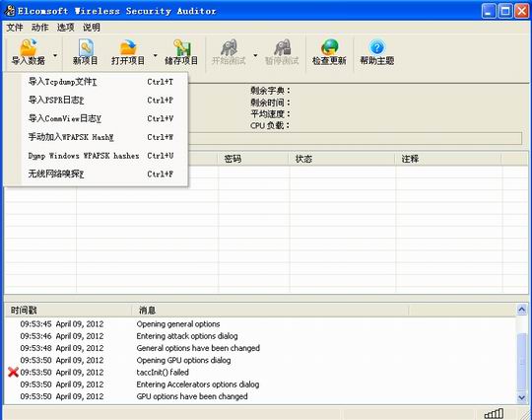Open the 文件 (File) menu

(15, 28)
